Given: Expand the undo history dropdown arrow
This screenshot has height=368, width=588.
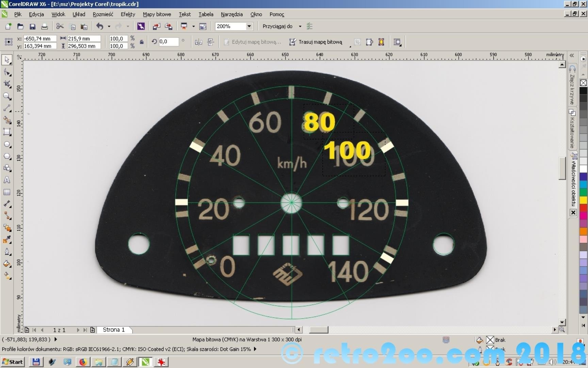Looking at the screenshot, I should coord(109,26).
